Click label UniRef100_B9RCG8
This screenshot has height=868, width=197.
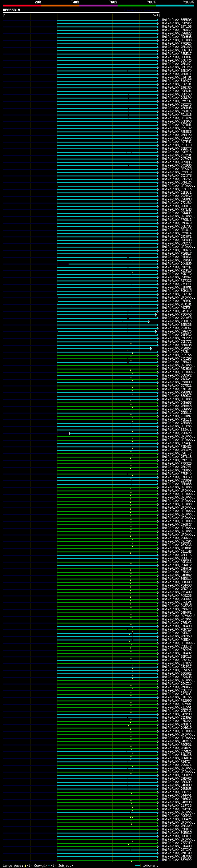pos(177,325)
